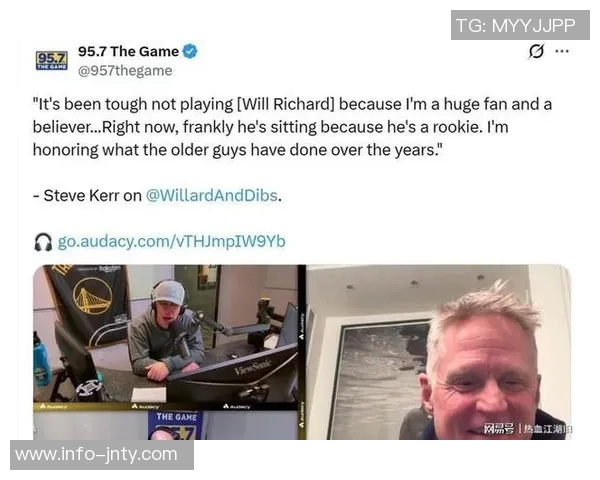Click the Chinese source watermark on the video
This screenshot has height=480, width=600.
coord(527,429)
